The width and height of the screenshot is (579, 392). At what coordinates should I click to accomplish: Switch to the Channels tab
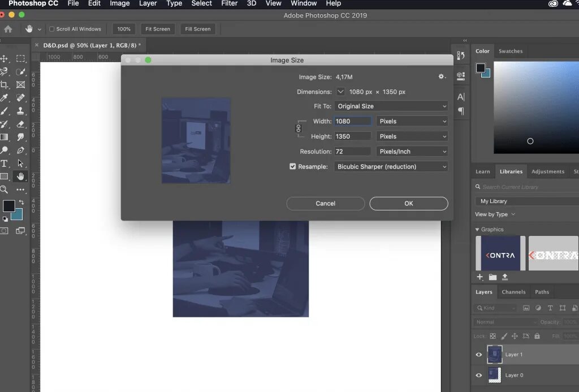click(x=513, y=292)
